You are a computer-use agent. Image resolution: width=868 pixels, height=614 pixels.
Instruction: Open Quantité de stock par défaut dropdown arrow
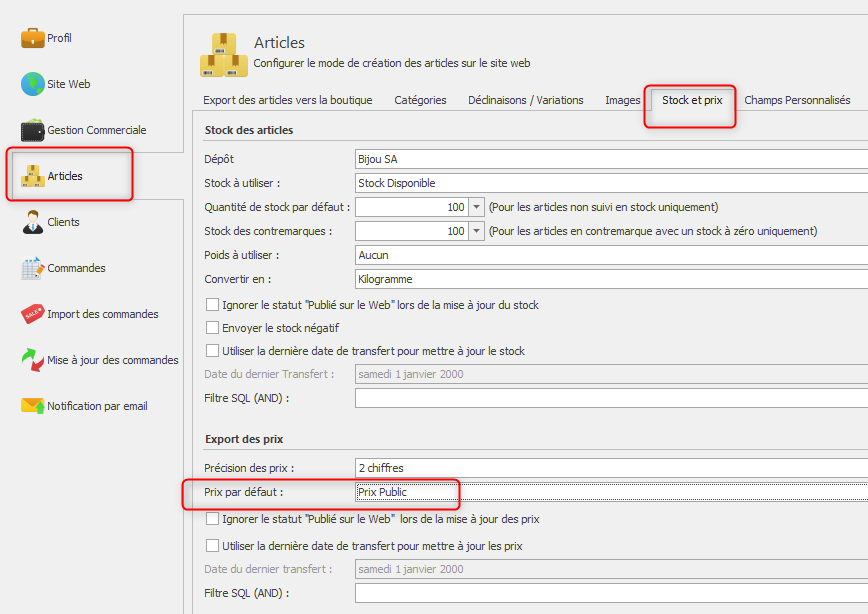[477, 207]
